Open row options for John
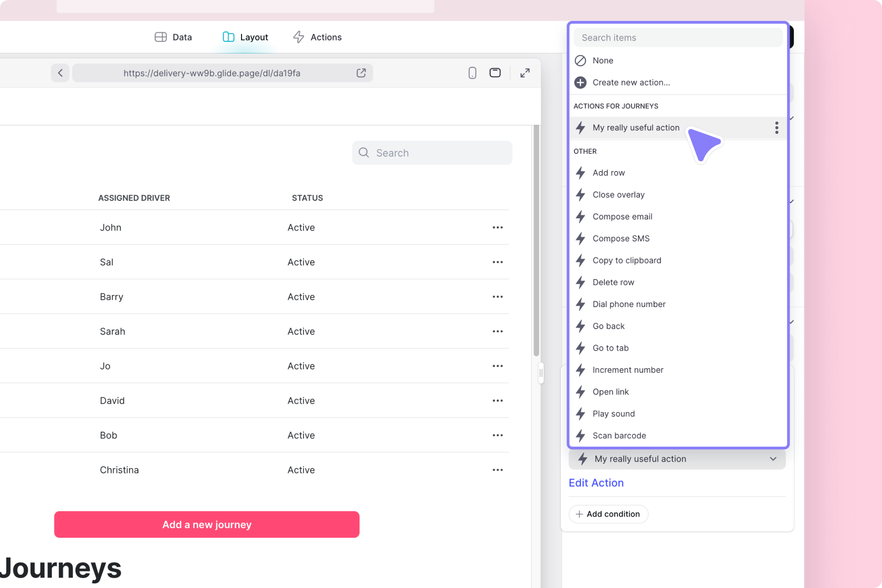Image resolution: width=882 pixels, height=588 pixels. [x=497, y=227]
